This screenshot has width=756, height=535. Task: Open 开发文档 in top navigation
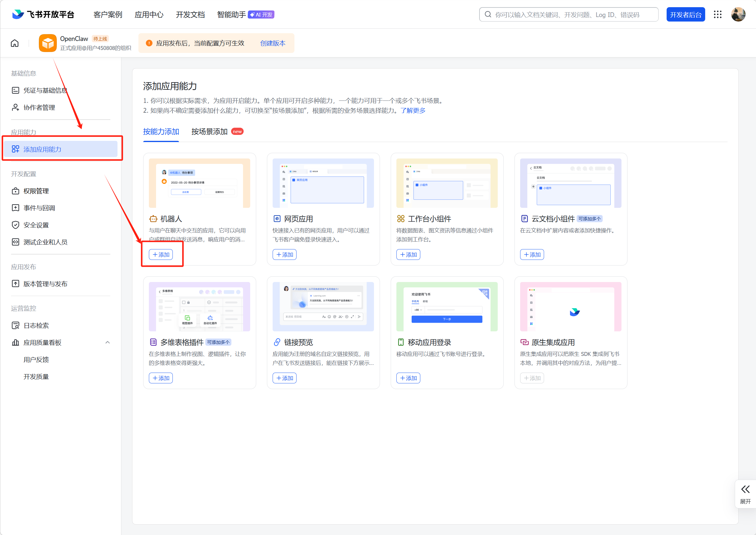[x=190, y=14]
